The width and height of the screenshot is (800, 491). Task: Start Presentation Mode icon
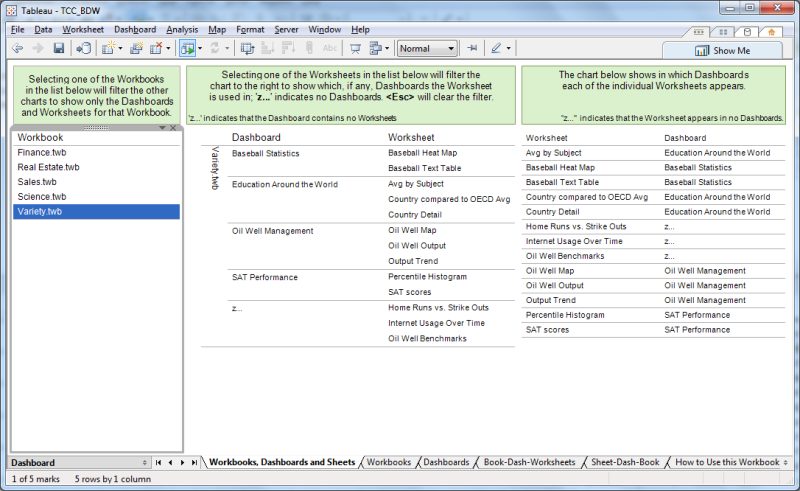[355, 48]
